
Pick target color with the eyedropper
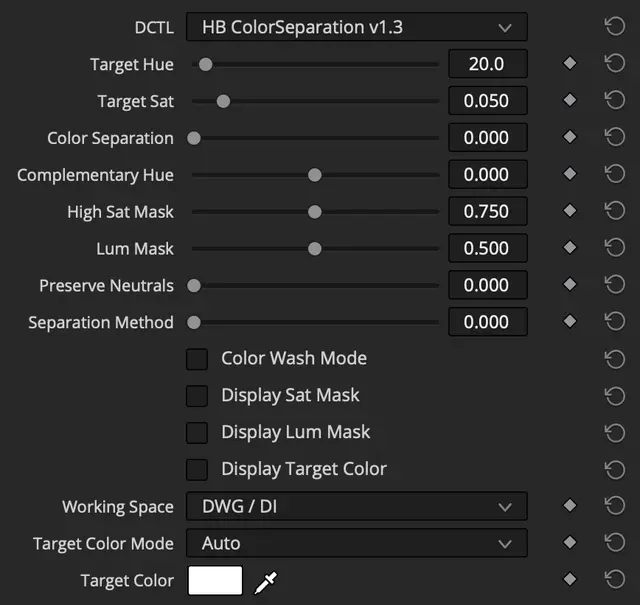(266, 581)
